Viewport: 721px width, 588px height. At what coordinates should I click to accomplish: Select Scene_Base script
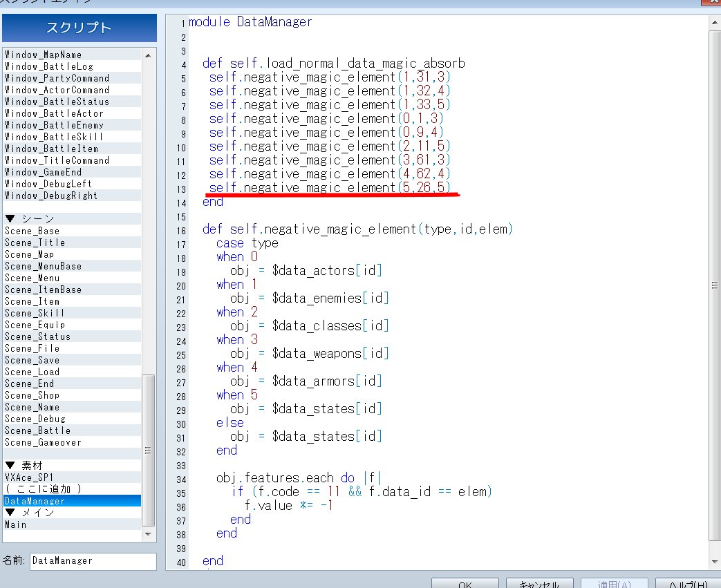(x=72, y=231)
